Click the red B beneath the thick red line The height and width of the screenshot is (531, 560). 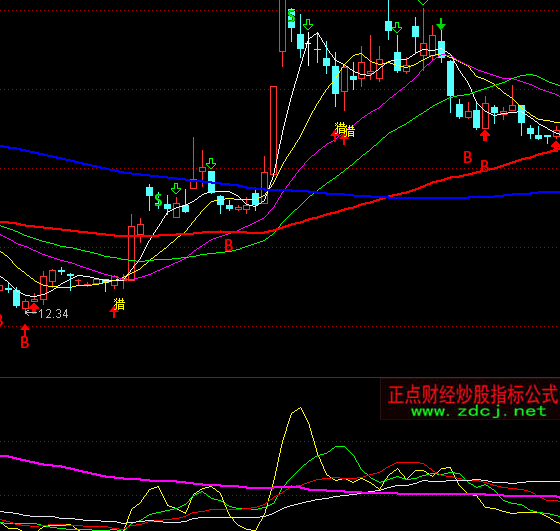[x=229, y=245]
